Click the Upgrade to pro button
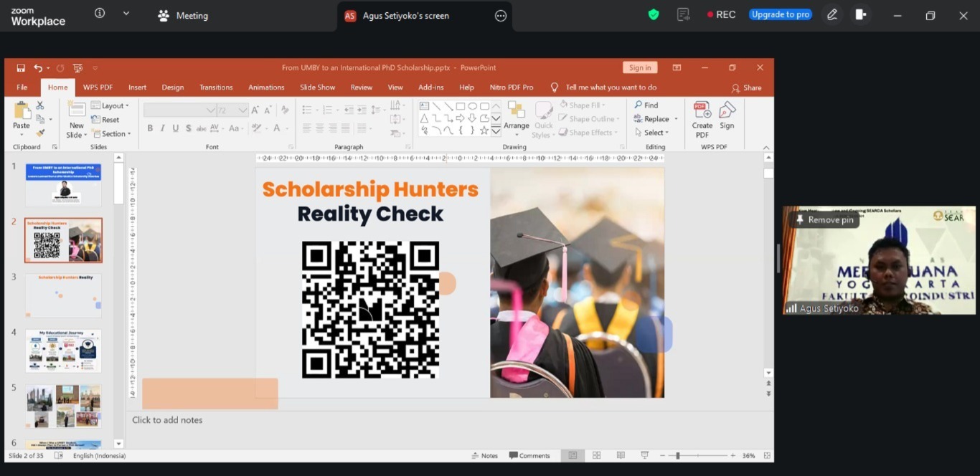Viewport: 980px width, 476px height. [x=781, y=14]
